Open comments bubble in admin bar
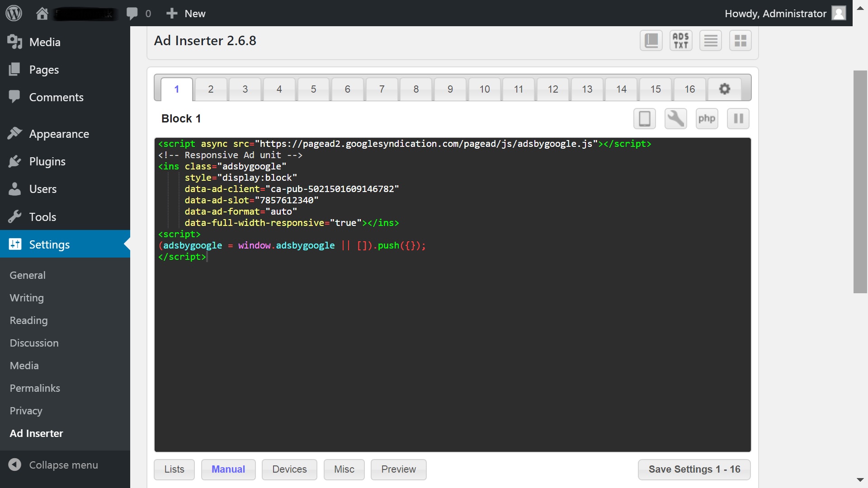This screenshot has width=868, height=488. [x=132, y=14]
